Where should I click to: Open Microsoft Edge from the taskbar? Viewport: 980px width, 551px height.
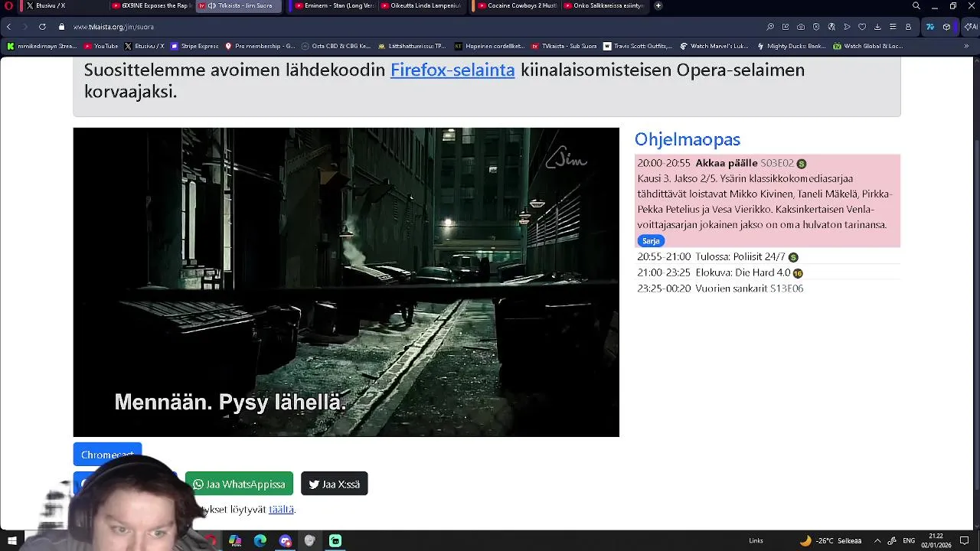(260, 541)
